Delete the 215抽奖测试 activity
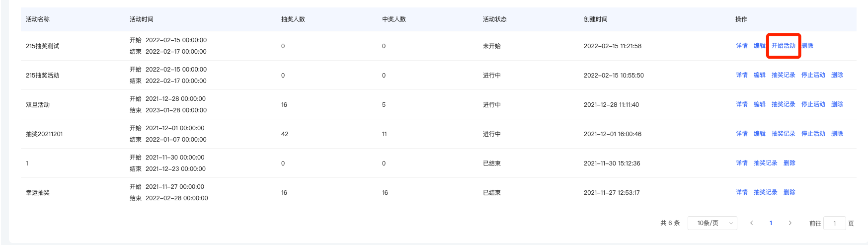The image size is (868, 245). click(x=808, y=46)
